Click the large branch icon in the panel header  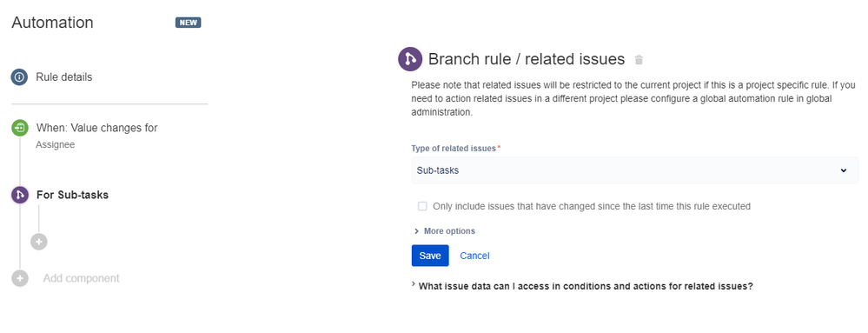(x=410, y=59)
